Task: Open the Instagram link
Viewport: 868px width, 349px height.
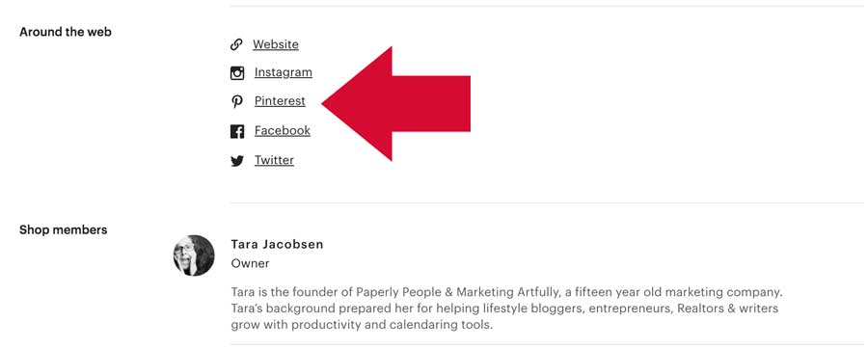Action: click(x=284, y=72)
